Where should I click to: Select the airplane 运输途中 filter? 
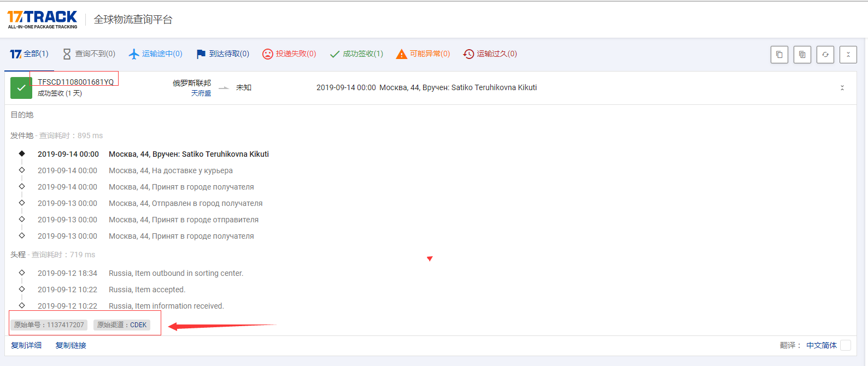[x=156, y=54]
